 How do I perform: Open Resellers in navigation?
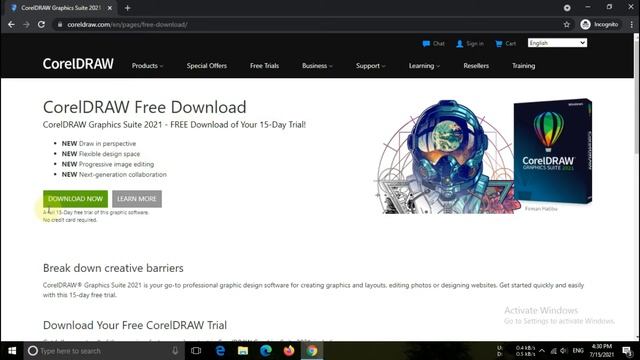(x=476, y=66)
